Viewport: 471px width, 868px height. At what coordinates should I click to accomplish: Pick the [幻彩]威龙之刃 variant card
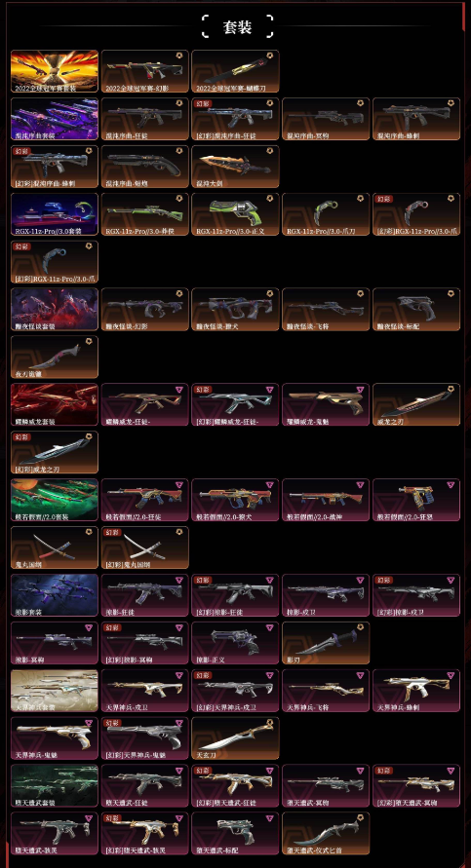click(55, 452)
